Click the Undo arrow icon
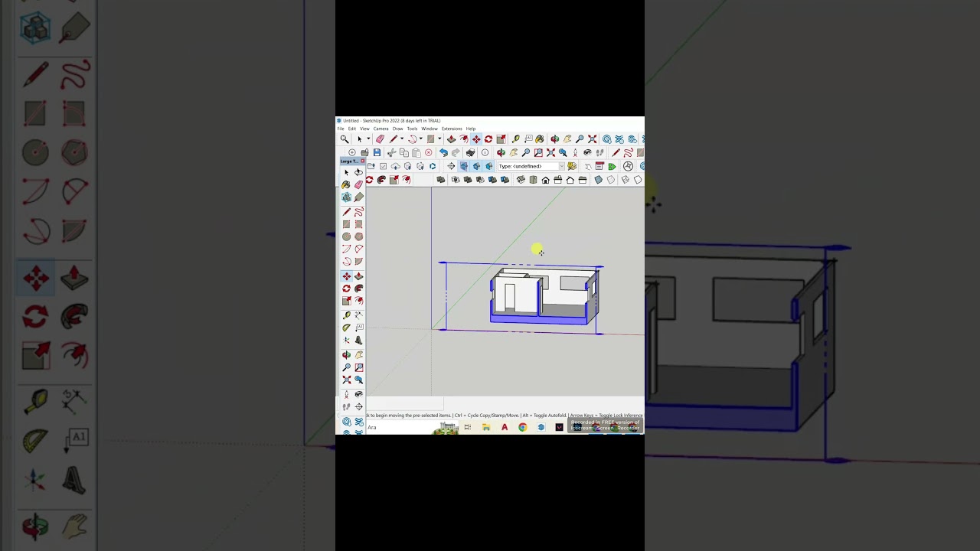The height and width of the screenshot is (551, 980). pos(443,152)
